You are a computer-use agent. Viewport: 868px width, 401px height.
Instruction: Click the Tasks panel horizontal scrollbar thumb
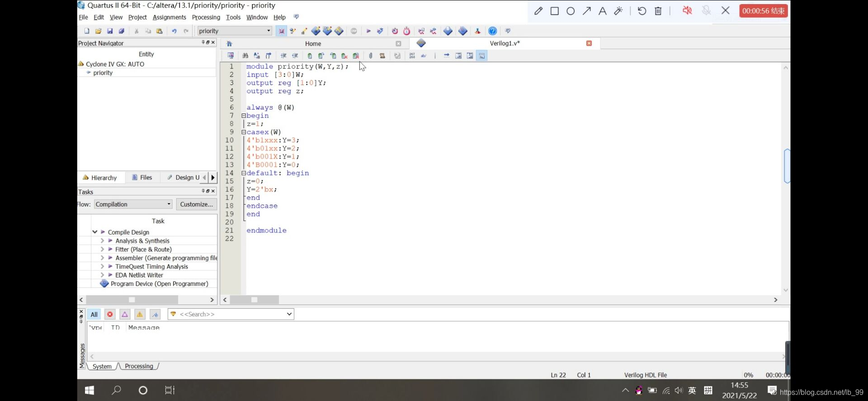click(132, 300)
